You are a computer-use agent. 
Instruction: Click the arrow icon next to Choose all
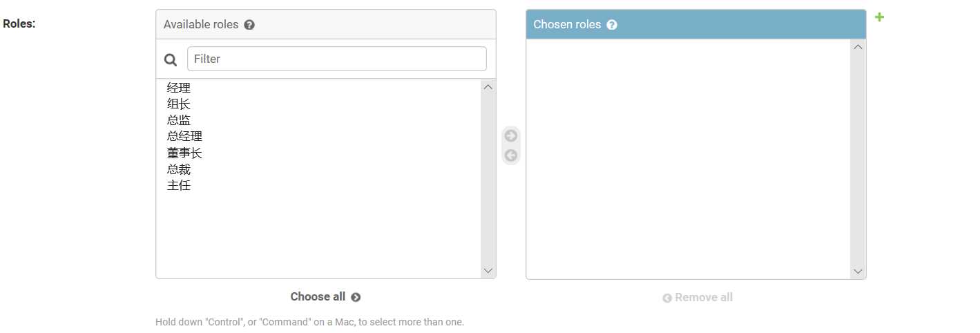tap(356, 297)
